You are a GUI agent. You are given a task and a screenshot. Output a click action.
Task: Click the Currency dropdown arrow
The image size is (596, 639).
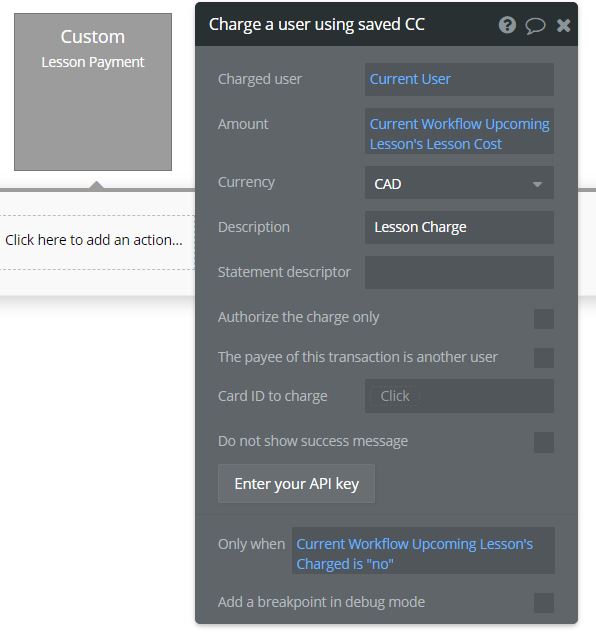coord(537,185)
